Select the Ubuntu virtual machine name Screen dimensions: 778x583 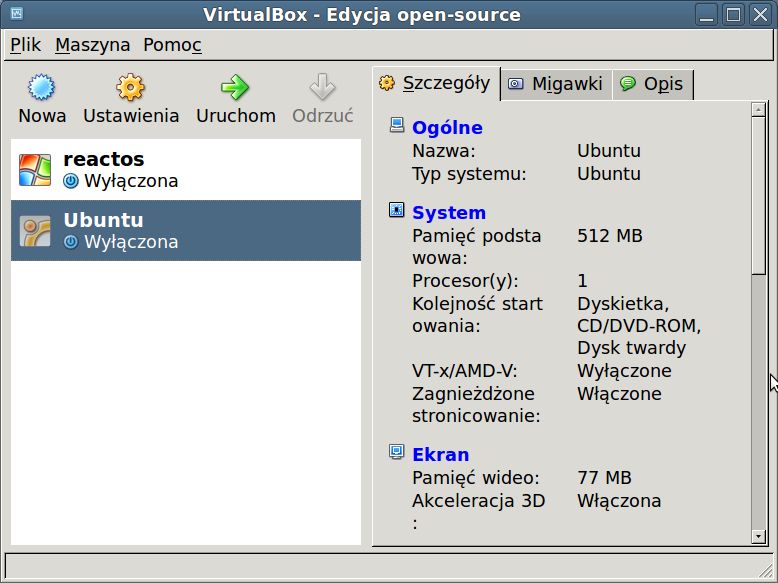103,220
